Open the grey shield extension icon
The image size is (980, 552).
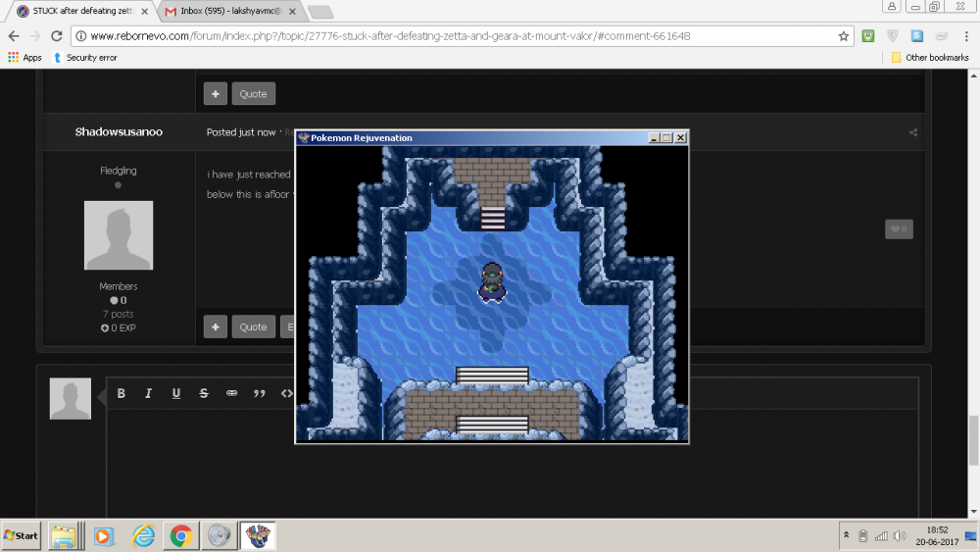coord(893,36)
